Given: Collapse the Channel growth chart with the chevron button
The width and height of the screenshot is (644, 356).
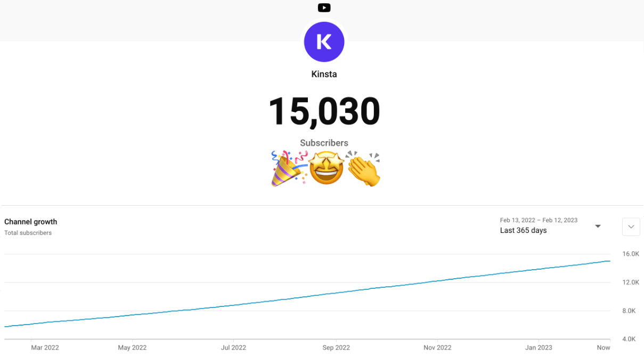Looking at the screenshot, I should point(631,226).
